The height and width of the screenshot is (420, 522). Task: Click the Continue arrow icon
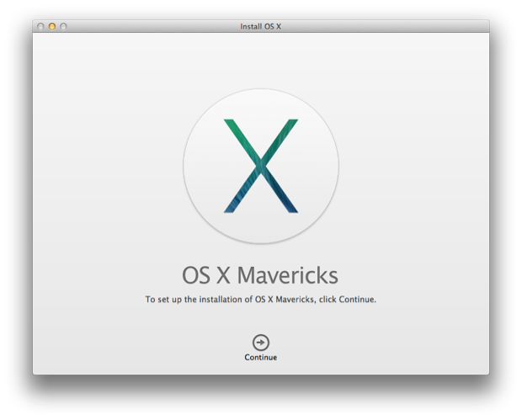click(x=261, y=343)
